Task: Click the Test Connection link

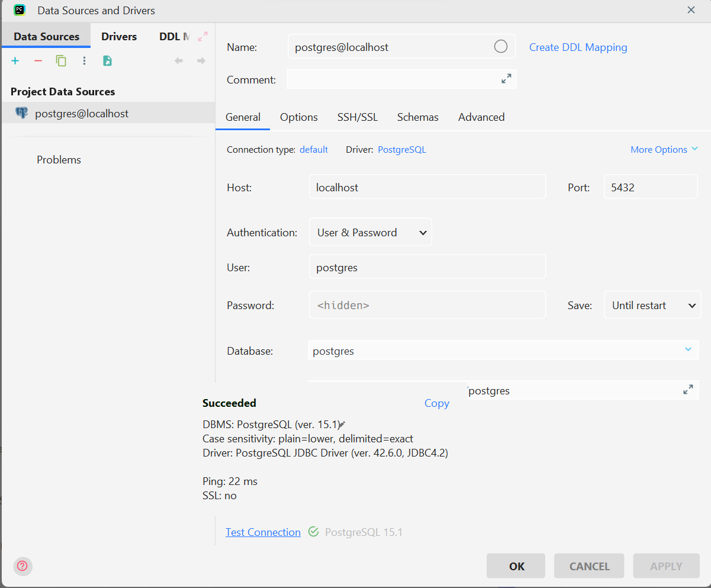Action: 263,532
